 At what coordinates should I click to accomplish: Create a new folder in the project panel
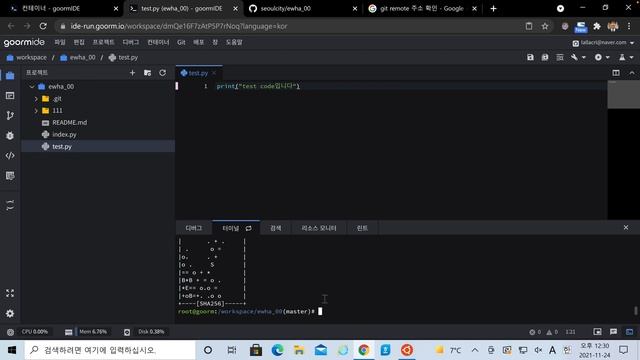[147, 73]
